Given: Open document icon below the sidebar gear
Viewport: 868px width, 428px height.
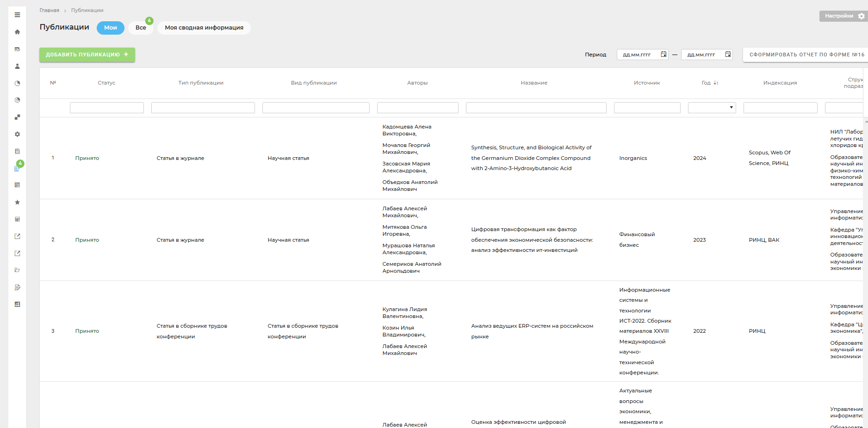Looking at the screenshot, I should tap(17, 151).
